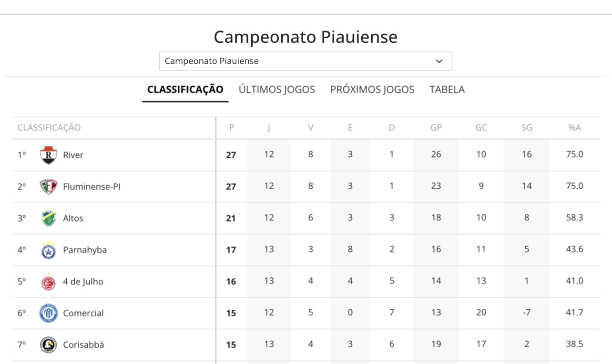The width and height of the screenshot is (612, 364).
Task: Open the Campeonato Piauiense championship dropdown
Action: (306, 61)
